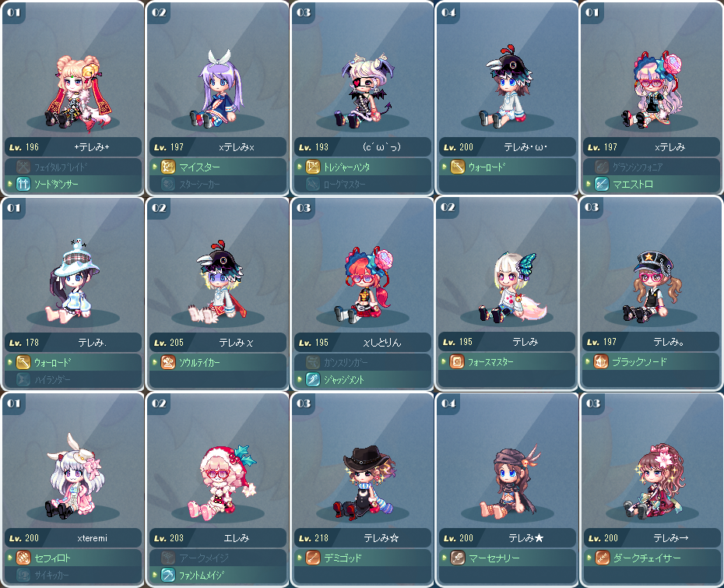Click the フォースマスター job icon

pos(457,361)
